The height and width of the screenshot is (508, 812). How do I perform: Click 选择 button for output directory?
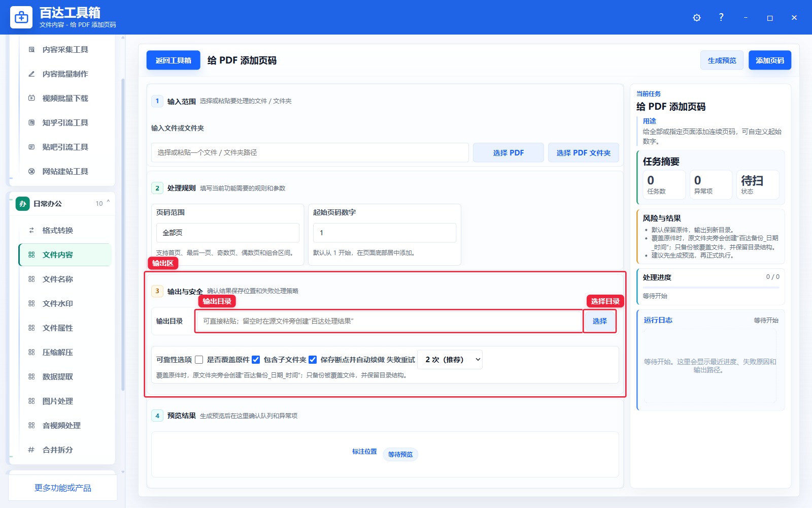pos(600,321)
